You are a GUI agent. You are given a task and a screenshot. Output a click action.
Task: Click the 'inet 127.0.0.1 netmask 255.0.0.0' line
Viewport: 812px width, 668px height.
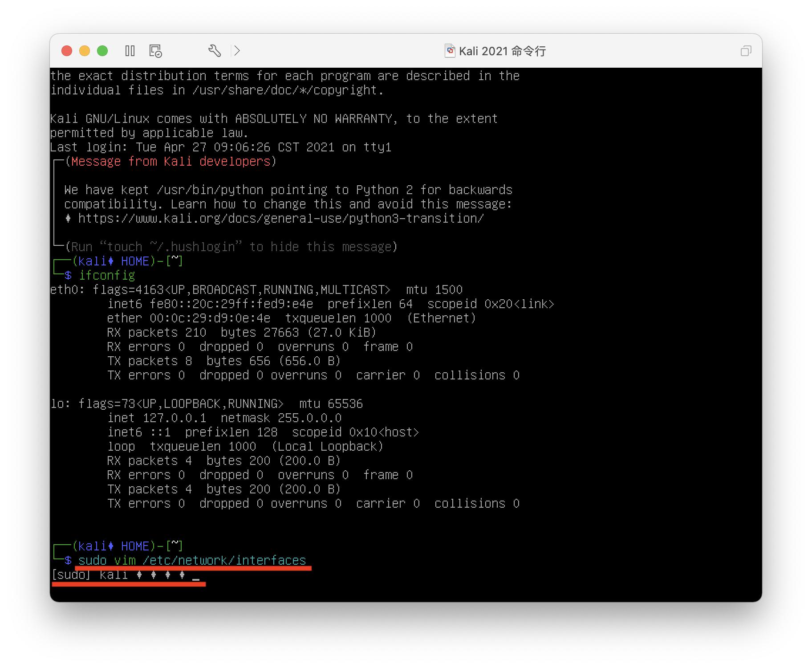tap(224, 418)
